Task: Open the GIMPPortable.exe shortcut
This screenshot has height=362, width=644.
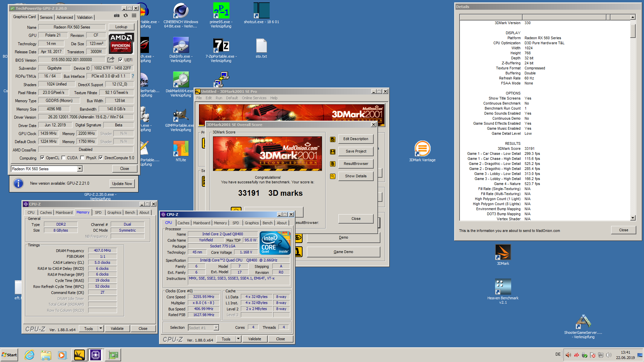Action: [181, 120]
